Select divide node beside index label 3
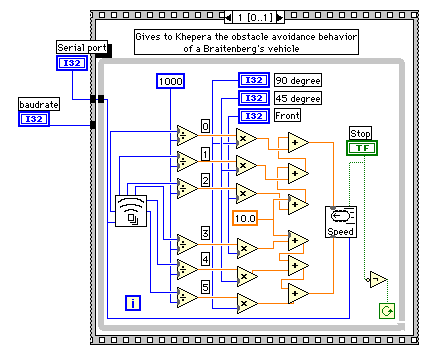The height and width of the screenshot is (360, 428). tap(187, 244)
